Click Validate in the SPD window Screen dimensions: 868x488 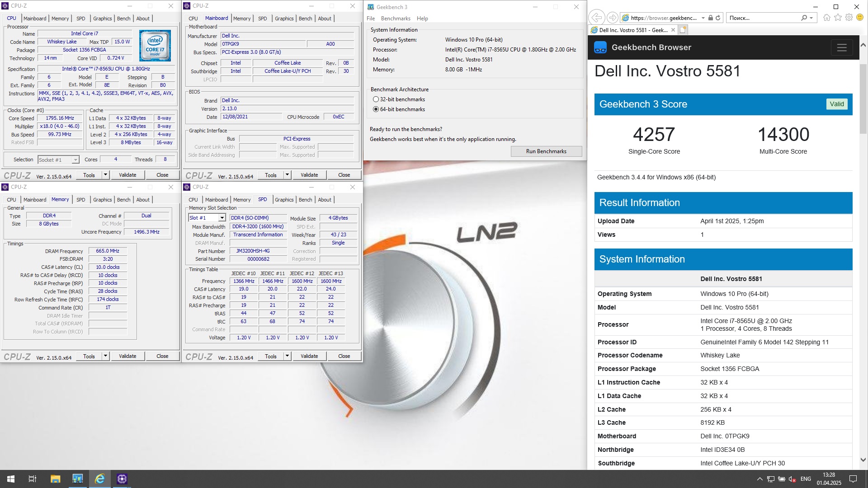pos(309,356)
